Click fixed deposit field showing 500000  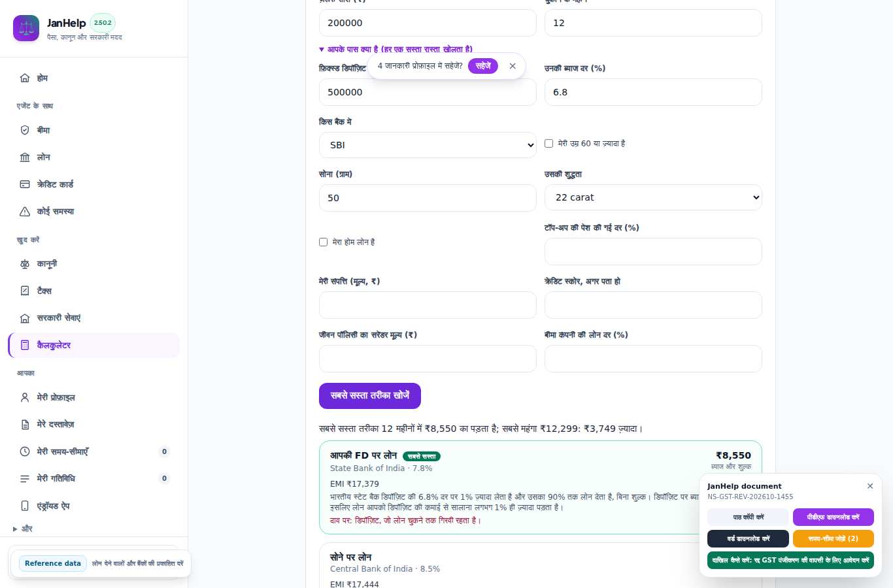[x=428, y=92]
